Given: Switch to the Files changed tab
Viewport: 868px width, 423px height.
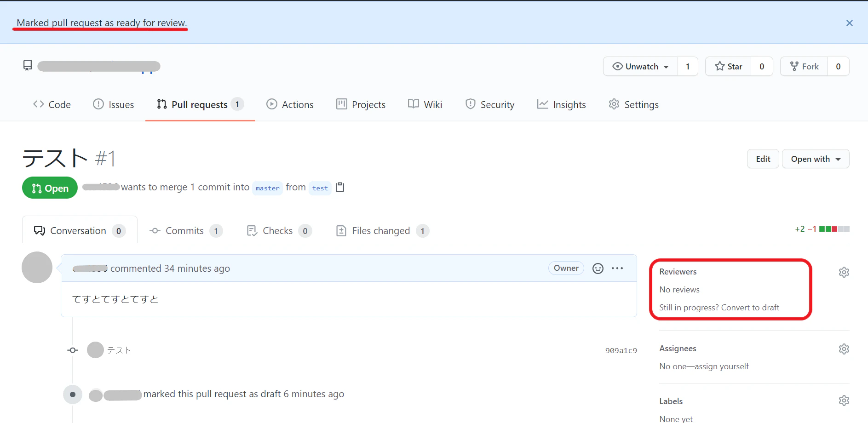Looking at the screenshot, I should point(383,230).
